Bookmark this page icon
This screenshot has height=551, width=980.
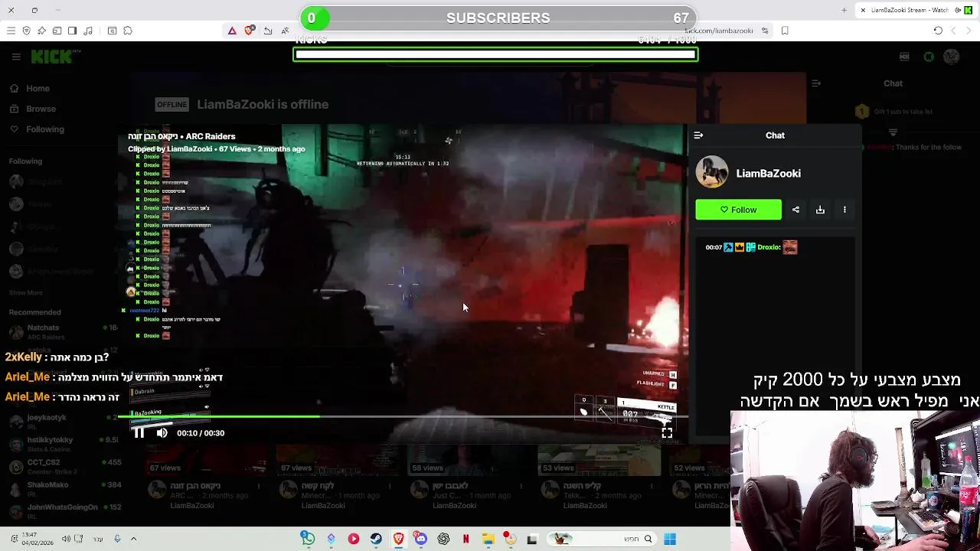point(785,31)
